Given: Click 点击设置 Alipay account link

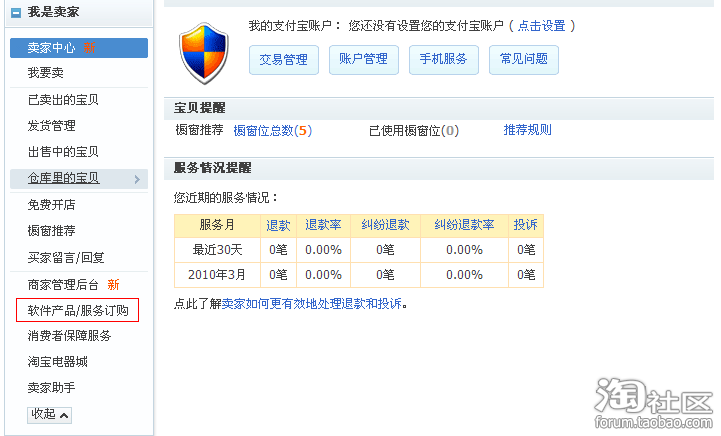Looking at the screenshot, I should [x=541, y=26].
